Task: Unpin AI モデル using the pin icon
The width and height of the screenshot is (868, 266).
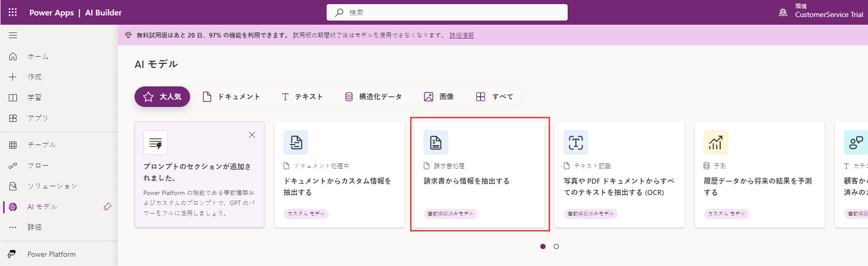Action: (x=107, y=207)
